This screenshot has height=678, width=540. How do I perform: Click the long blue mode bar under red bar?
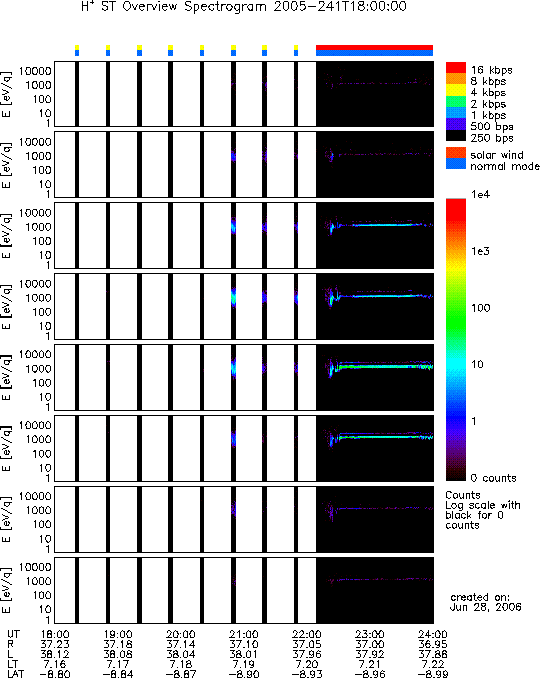tap(374, 53)
